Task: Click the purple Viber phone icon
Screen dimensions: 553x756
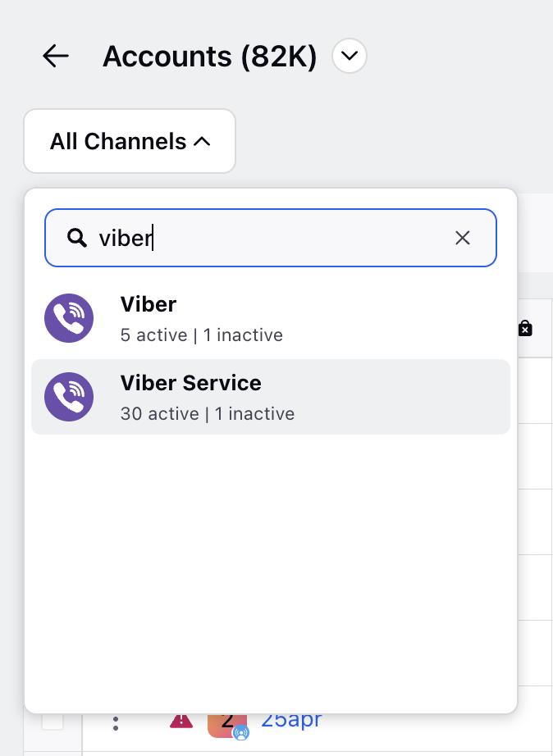Action: 69,318
